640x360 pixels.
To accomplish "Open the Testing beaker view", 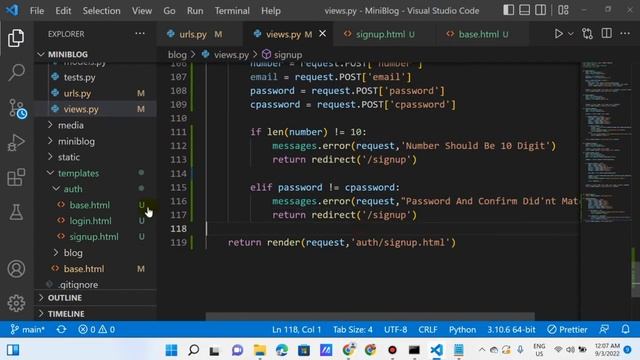I will coord(16,212).
